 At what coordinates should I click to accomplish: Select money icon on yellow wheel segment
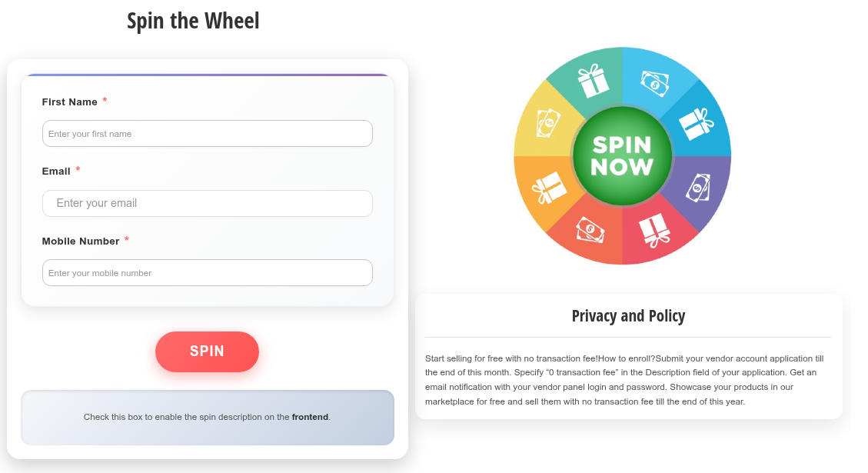click(x=548, y=123)
